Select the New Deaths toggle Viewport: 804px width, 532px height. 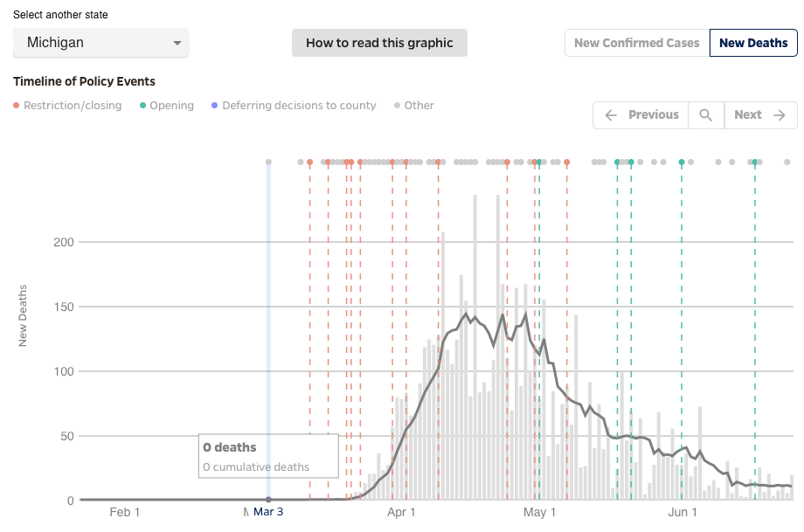pos(753,43)
